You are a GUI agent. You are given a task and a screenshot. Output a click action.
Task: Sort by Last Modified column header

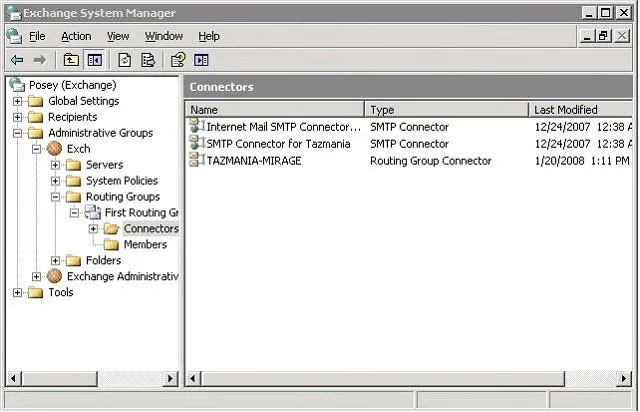[581, 110]
